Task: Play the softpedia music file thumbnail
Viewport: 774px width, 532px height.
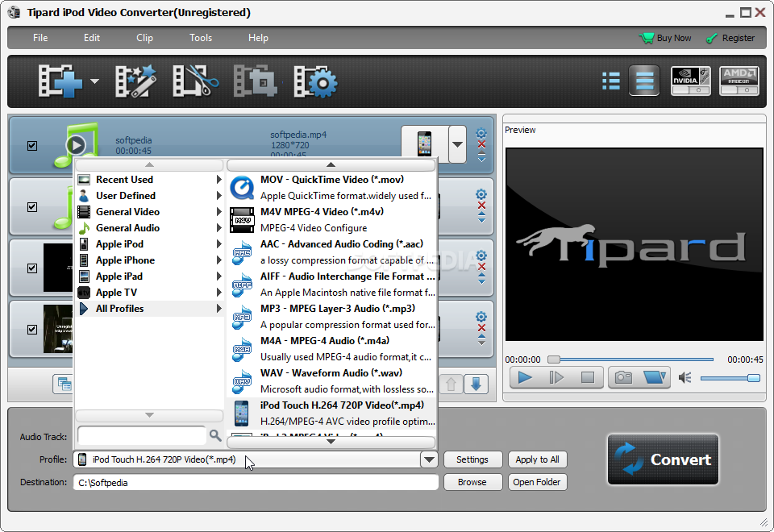Action: tap(76, 145)
